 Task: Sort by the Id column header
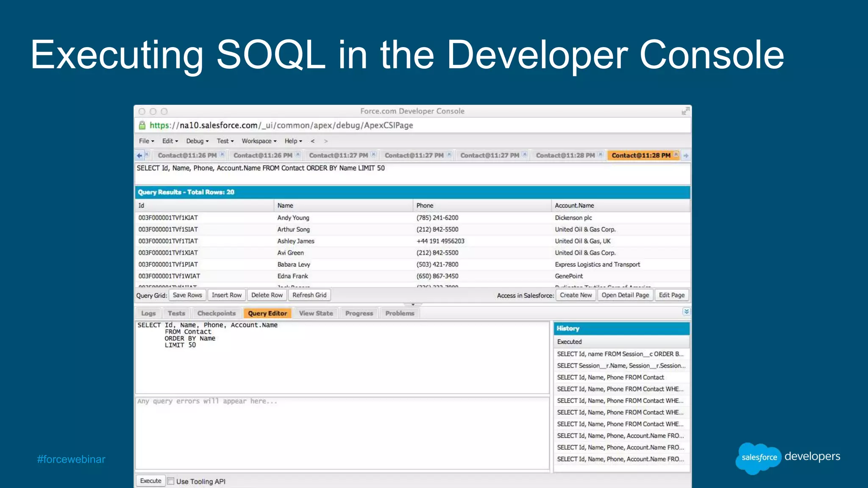204,205
